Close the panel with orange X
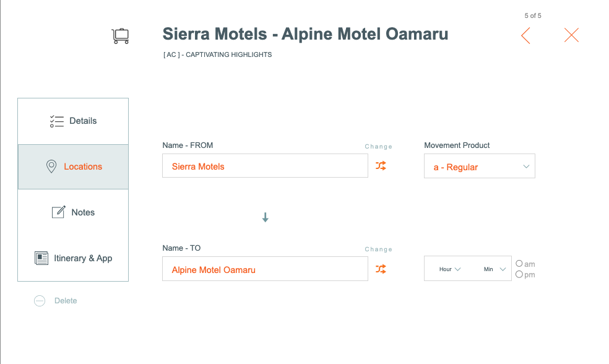609x364 pixels. point(571,35)
